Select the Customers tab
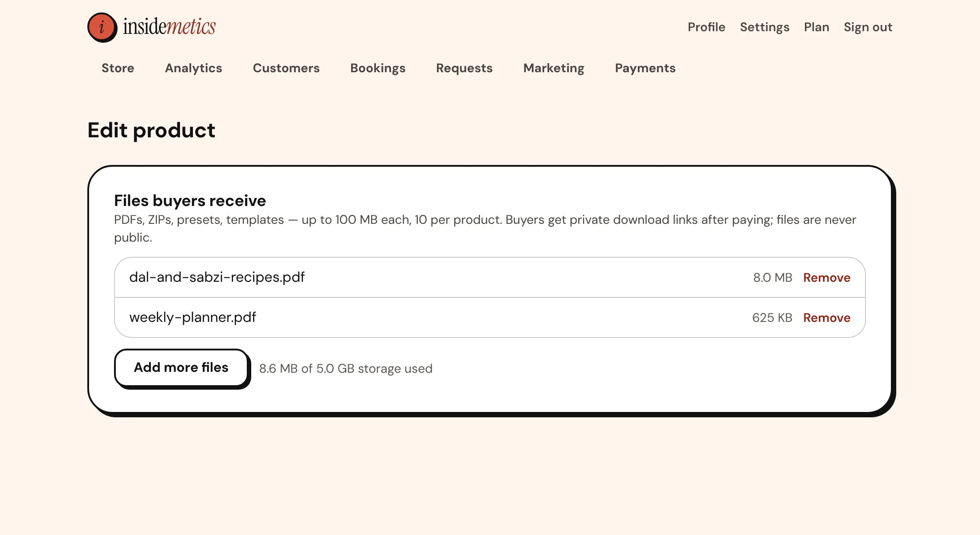 click(286, 68)
